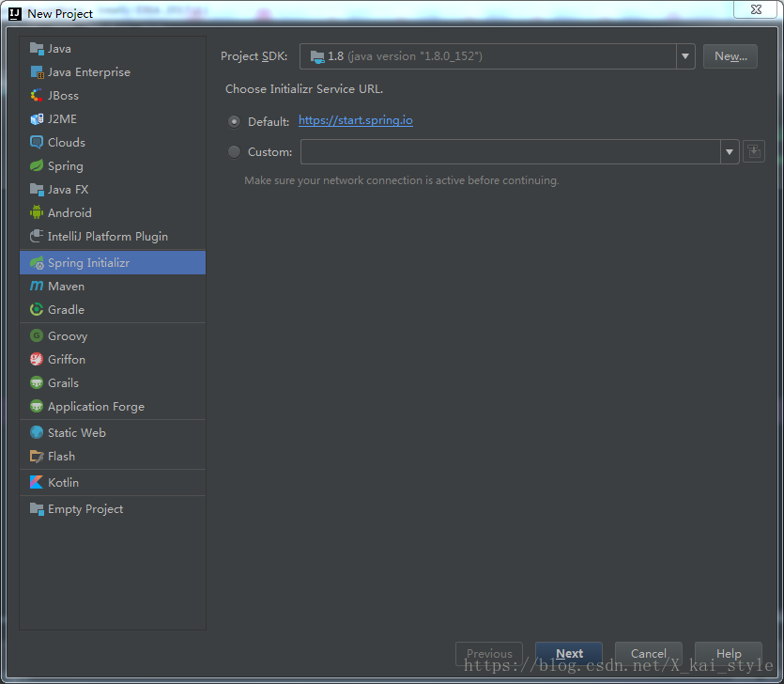This screenshot has width=784, height=684.
Task: Click the Project SDK 1.8 combo box
Action: point(497,56)
